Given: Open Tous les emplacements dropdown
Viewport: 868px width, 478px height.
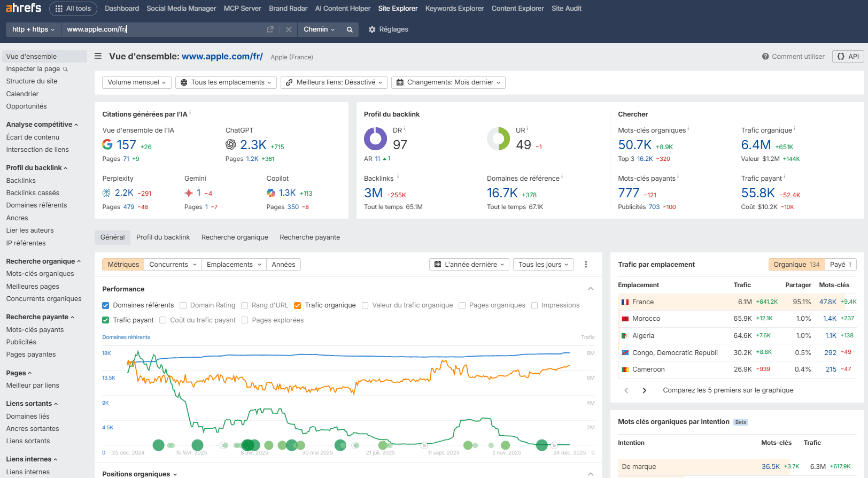Looking at the screenshot, I should (226, 82).
